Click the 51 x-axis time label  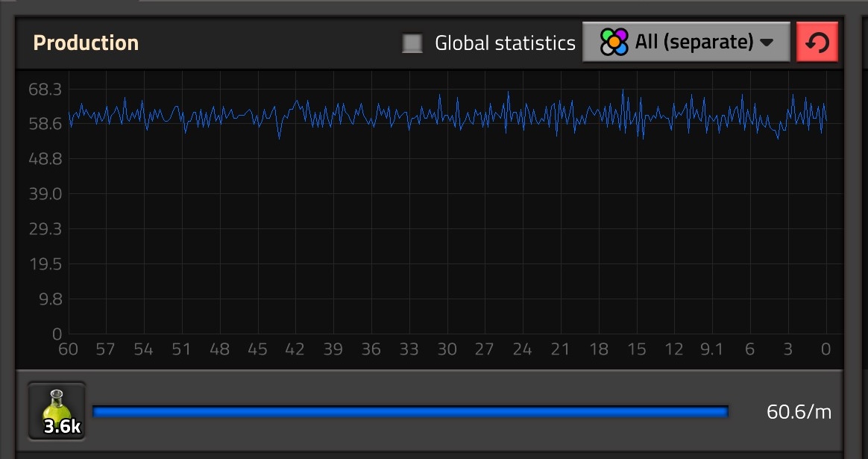181,349
